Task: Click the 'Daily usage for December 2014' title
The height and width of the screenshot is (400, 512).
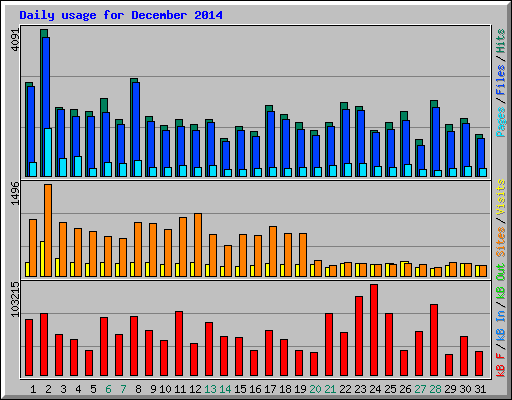Action: tap(121, 15)
